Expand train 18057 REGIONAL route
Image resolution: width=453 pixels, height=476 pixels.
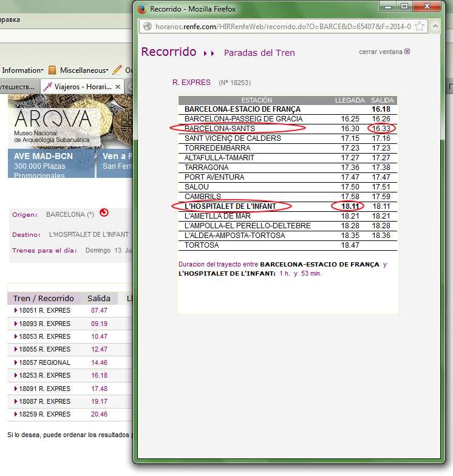16,362
